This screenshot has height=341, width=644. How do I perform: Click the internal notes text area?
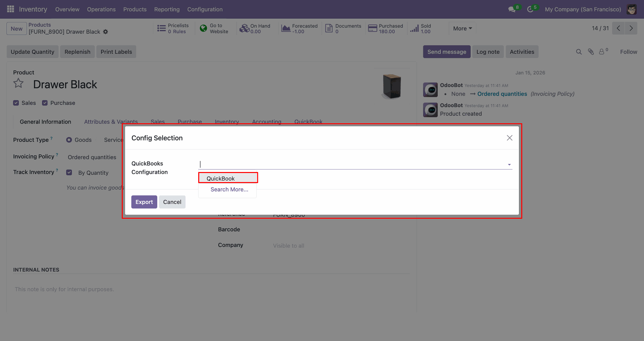pos(211,289)
